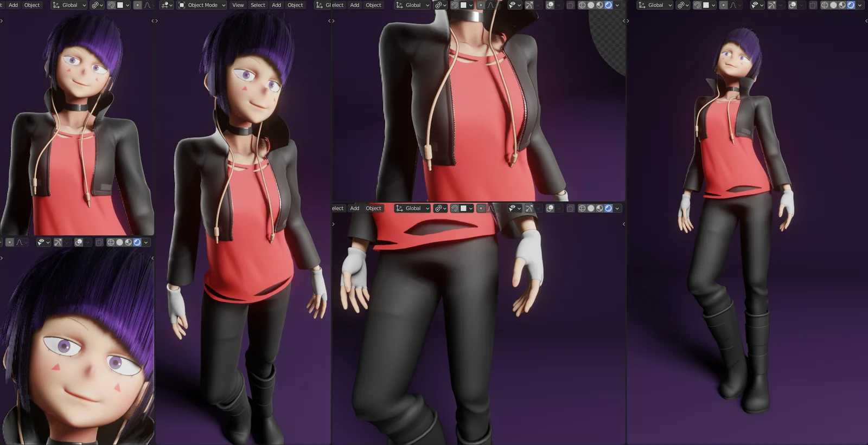Switch torso viewport to wireframe shading
This screenshot has width=868, height=445.
click(582, 5)
